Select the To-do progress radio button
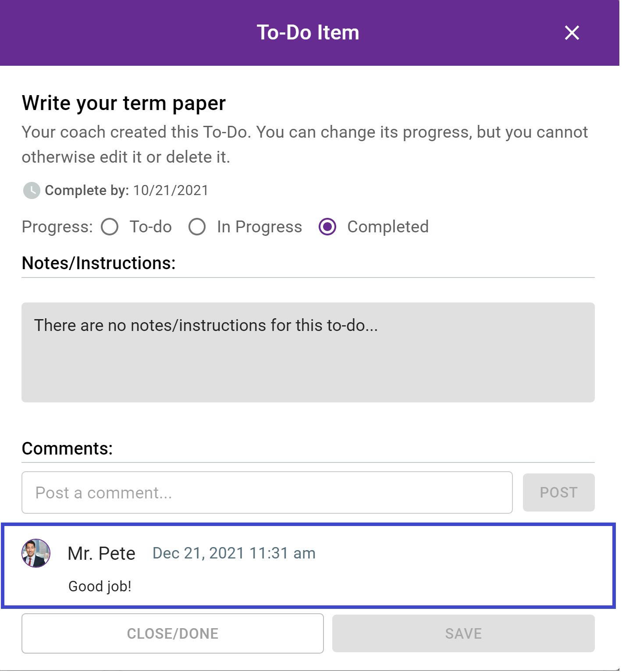Image resolution: width=622 pixels, height=672 pixels. (x=110, y=228)
